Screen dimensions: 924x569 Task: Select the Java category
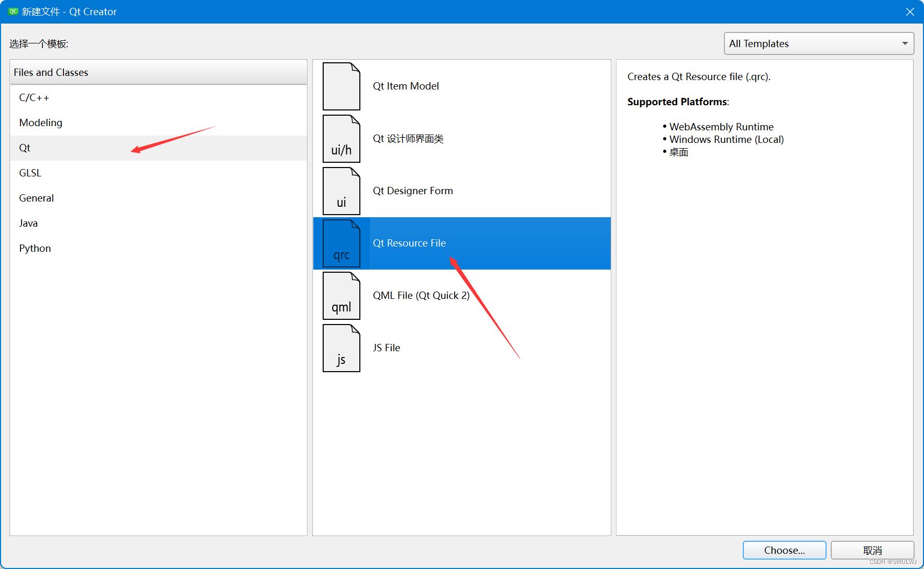pyautogui.click(x=158, y=224)
